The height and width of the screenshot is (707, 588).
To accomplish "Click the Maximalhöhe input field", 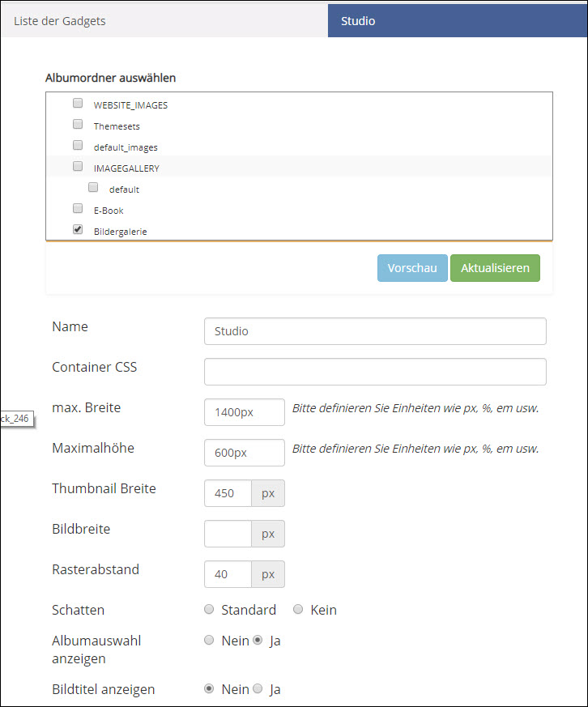I will [245, 453].
